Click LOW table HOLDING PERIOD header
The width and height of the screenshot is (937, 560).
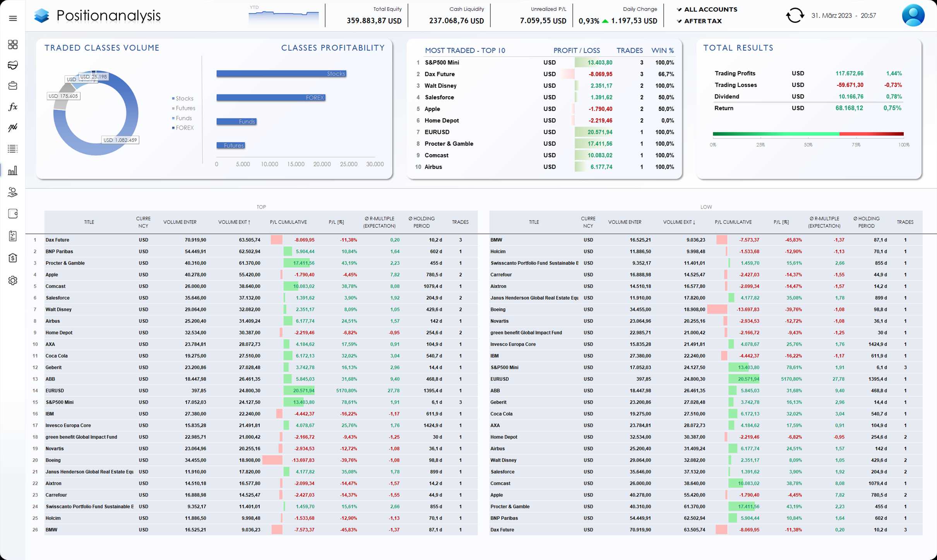(866, 222)
